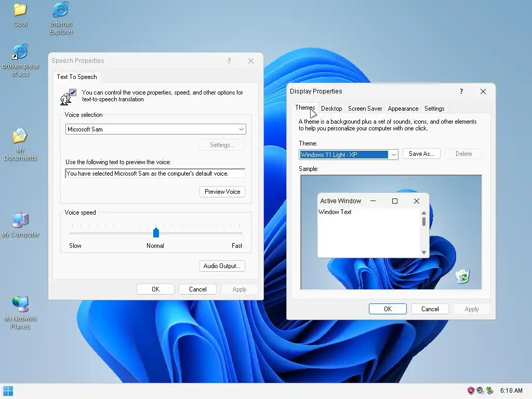Click the text-to-speech speaker icon in Speech Properties
This screenshot has height=399, width=532.
click(x=68, y=97)
